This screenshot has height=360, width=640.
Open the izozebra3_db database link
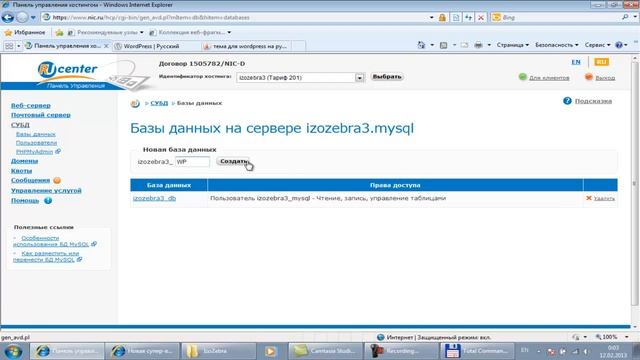[154, 198]
